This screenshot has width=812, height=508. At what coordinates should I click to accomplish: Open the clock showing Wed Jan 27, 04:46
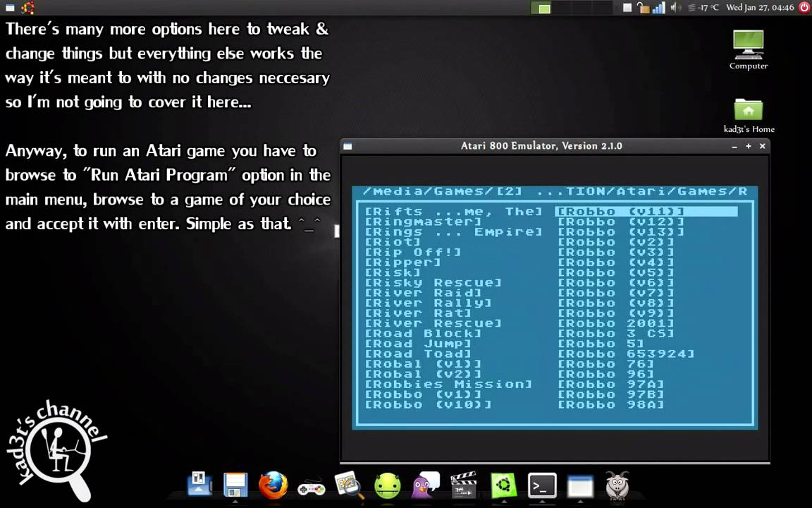[760, 7]
